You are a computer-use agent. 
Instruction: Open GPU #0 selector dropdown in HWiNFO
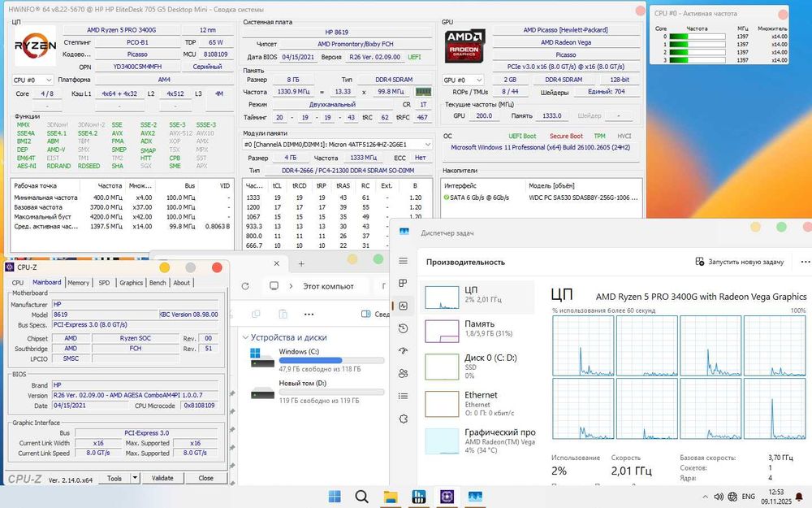click(x=463, y=80)
